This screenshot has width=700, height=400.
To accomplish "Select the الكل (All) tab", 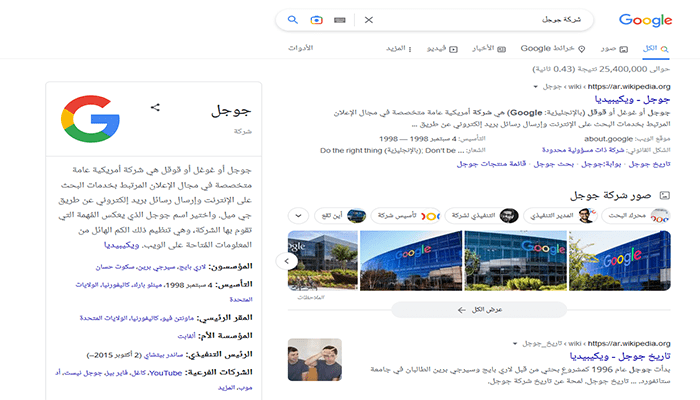I will (x=655, y=48).
